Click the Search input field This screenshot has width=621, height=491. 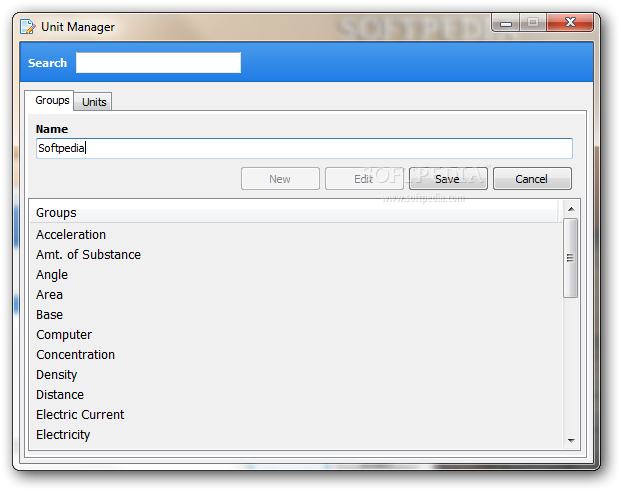[158, 63]
